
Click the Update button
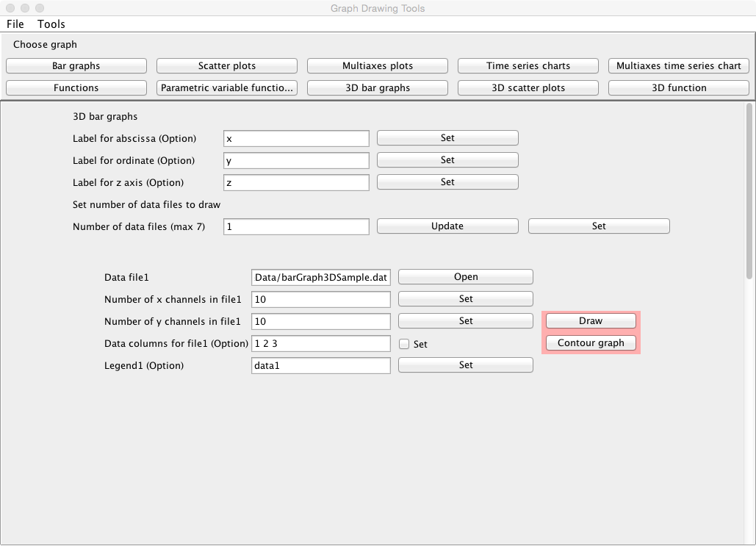pyautogui.click(x=447, y=226)
